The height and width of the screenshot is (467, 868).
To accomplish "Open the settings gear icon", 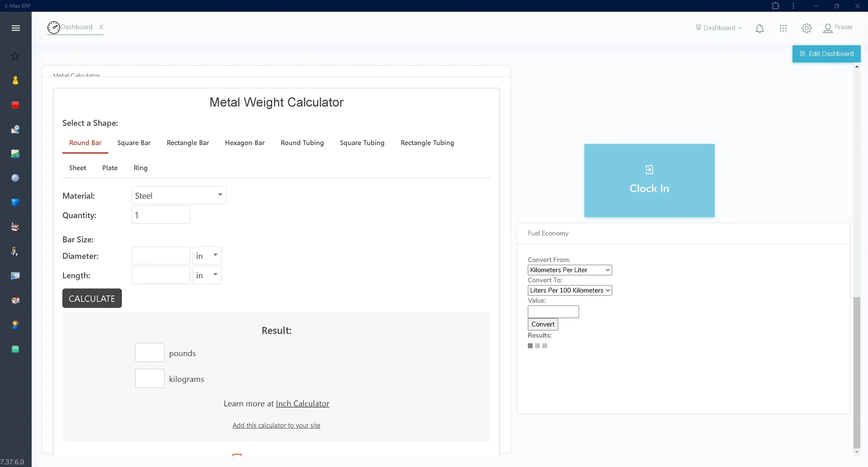I will tap(807, 28).
